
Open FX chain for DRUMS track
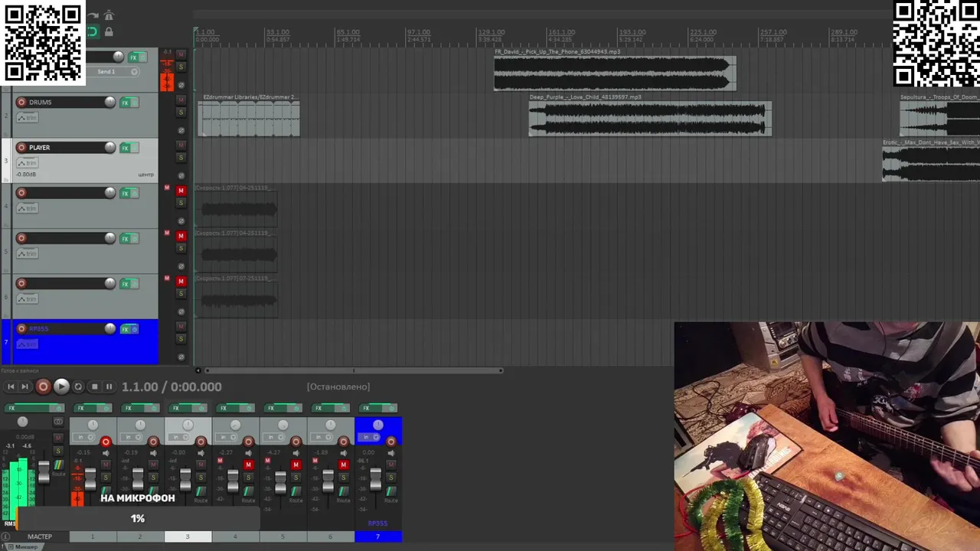tap(125, 103)
